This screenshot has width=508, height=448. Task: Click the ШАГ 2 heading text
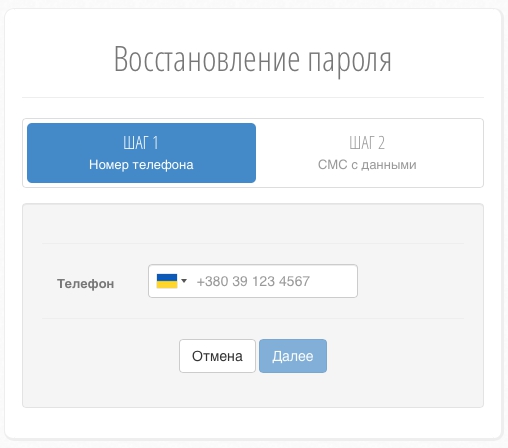click(367, 143)
